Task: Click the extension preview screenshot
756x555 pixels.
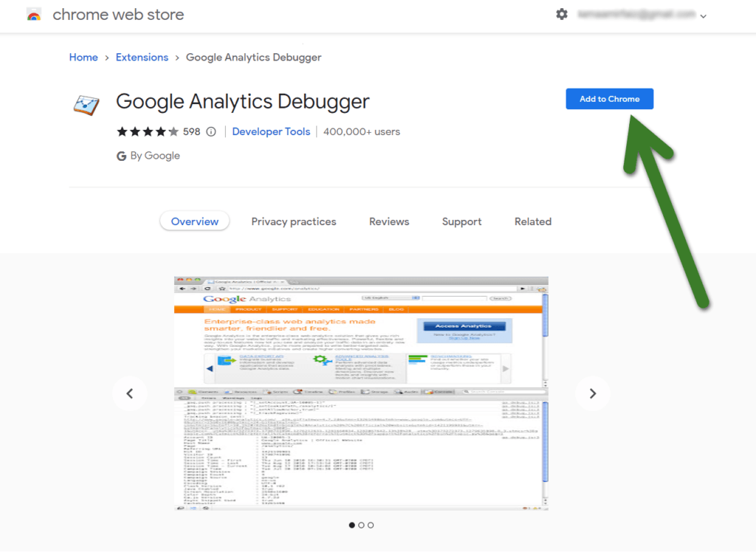Action: [361, 393]
